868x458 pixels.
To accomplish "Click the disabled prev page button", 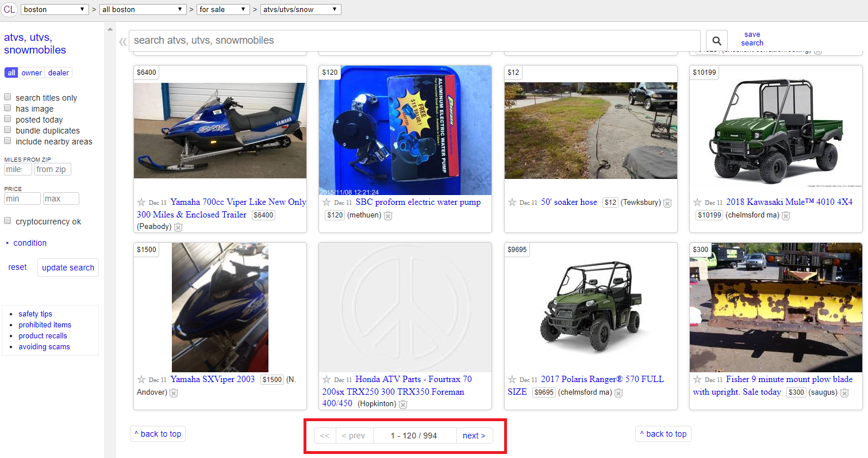I will pyautogui.click(x=354, y=436).
